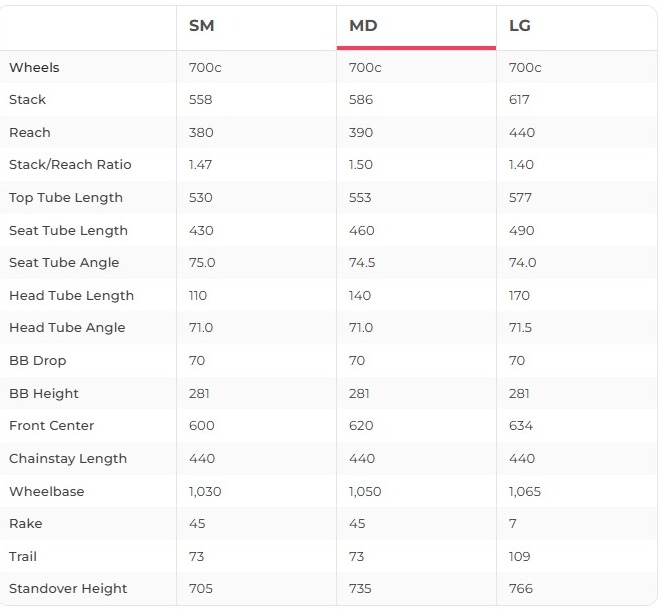Viewport: 669px width, 610px height.
Task: Open the LG size tab
Action: pyautogui.click(x=520, y=26)
